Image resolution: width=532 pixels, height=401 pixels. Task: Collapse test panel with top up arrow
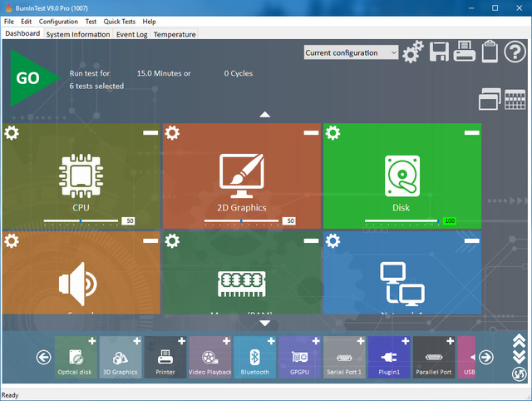tap(264, 114)
